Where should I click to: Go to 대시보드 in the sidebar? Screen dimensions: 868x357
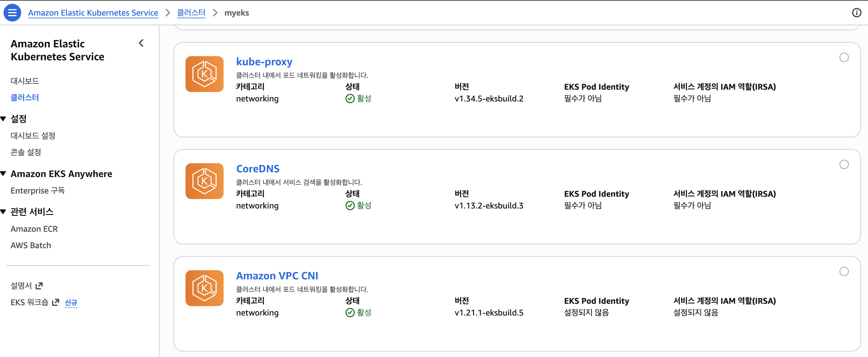[25, 81]
